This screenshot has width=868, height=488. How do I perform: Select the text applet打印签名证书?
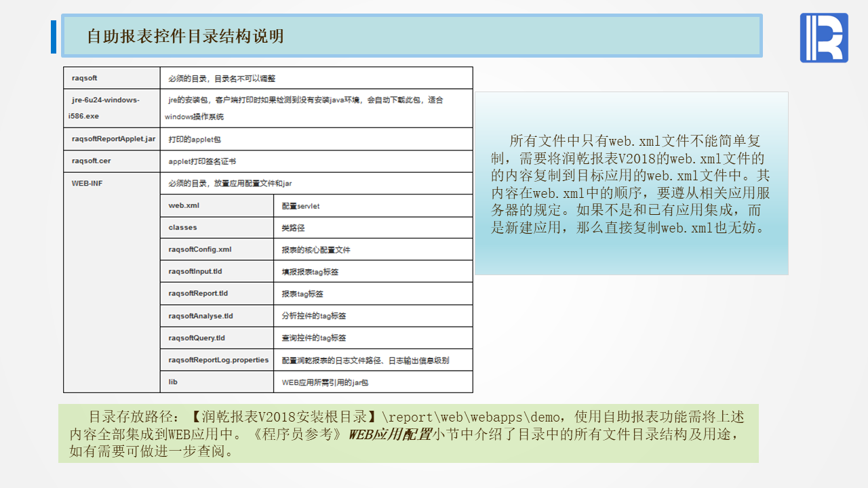tap(202, 162)
